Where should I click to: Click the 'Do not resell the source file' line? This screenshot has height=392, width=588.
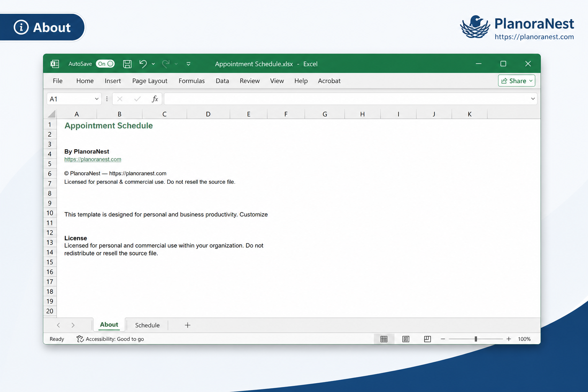coord(150,182)
